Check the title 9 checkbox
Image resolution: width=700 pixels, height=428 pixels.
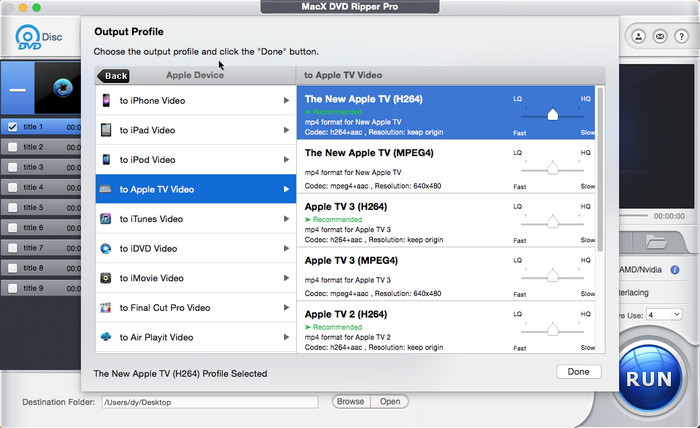tap(12, 288)
